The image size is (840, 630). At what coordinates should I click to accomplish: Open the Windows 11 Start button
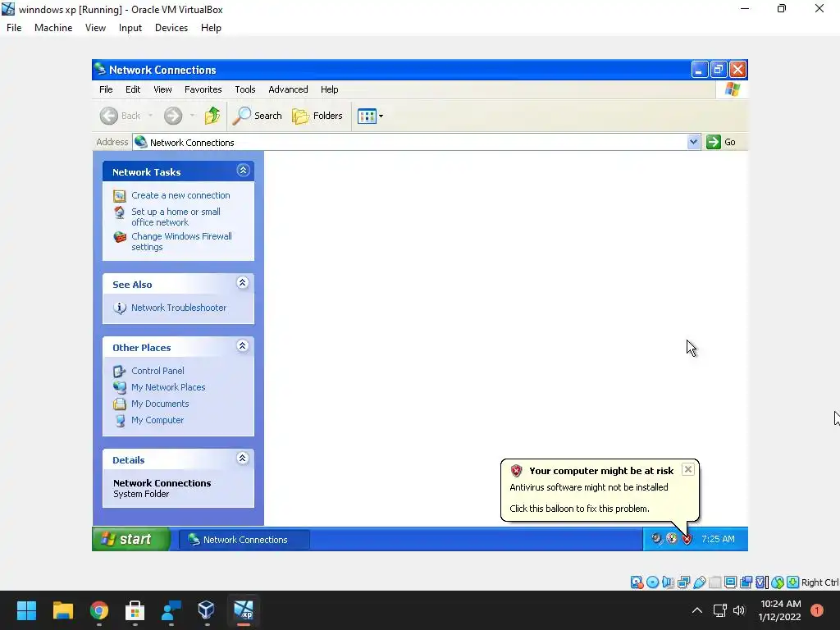coord(26,610)
